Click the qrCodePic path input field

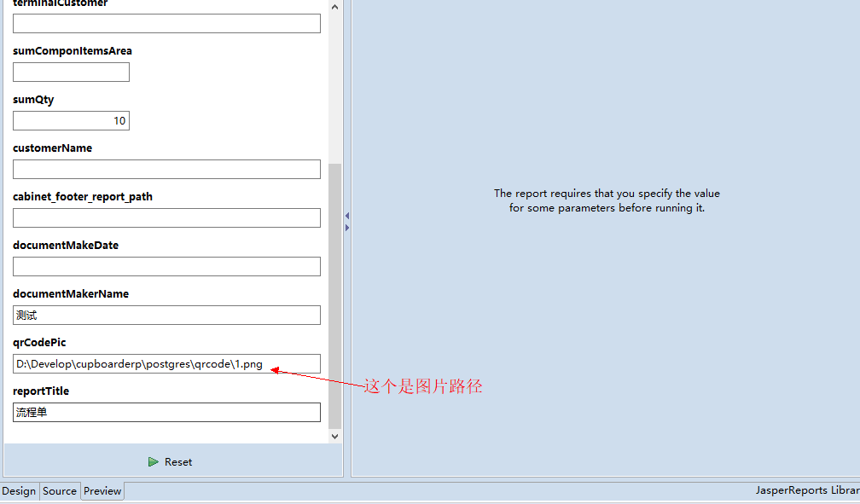point(166,363)
